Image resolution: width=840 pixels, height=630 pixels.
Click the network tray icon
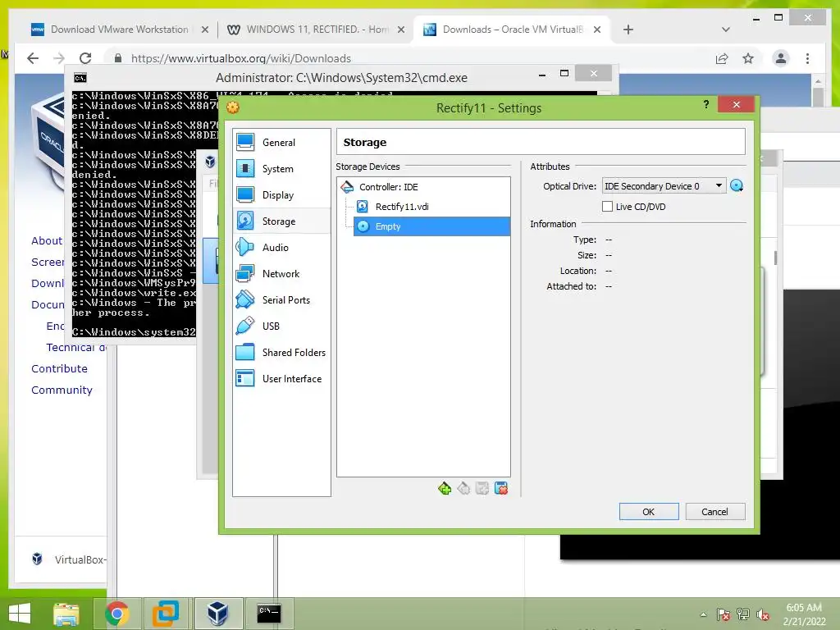pyautogui.click(x=743, y=614)
